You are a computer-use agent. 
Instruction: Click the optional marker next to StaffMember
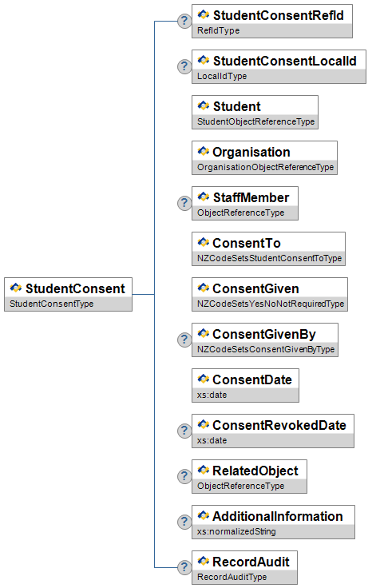(x=184, y=203)
